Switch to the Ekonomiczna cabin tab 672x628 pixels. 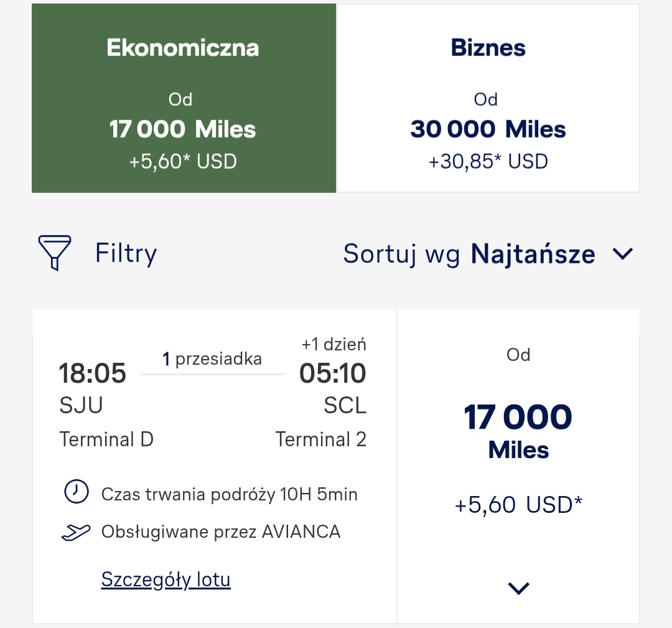coord(184,98)
